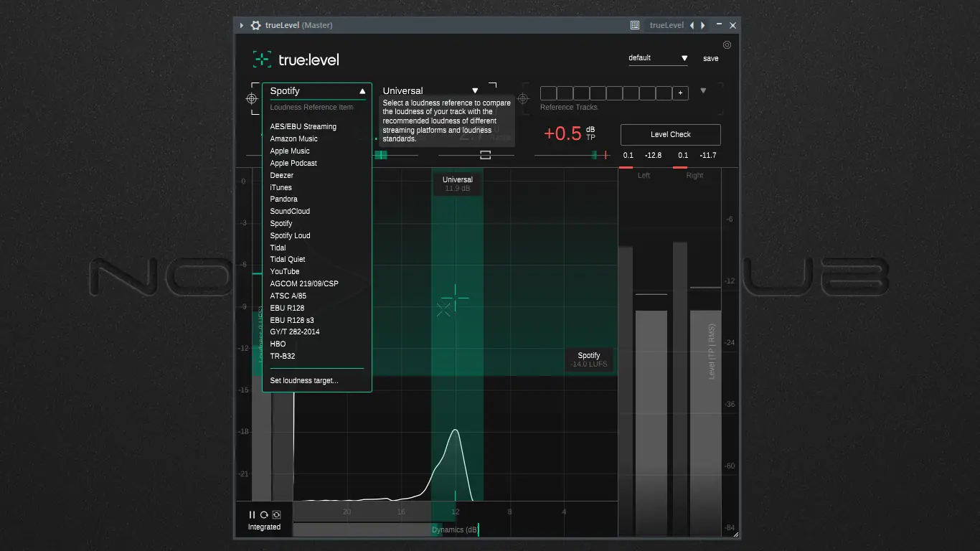Click the -11.7 right channel value
Viewport: 980px width, 551px height.
pos(708,156)
